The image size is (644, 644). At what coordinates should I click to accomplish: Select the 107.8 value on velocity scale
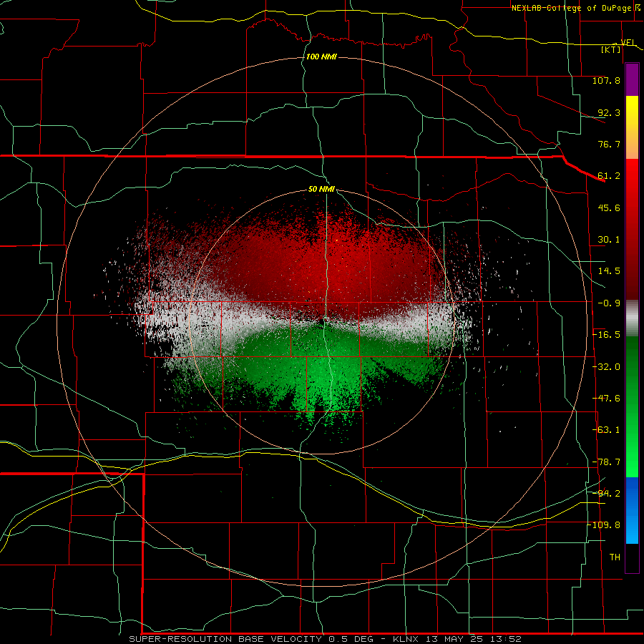(x=606, y=80)
